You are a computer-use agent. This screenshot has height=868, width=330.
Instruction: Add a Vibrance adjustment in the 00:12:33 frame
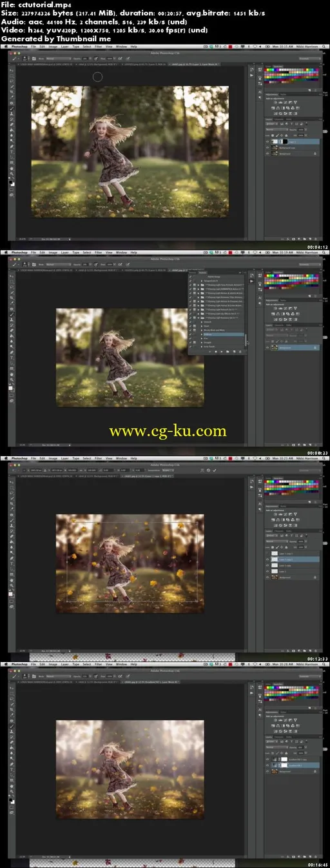pyautogui.click(x=295, y=514)
